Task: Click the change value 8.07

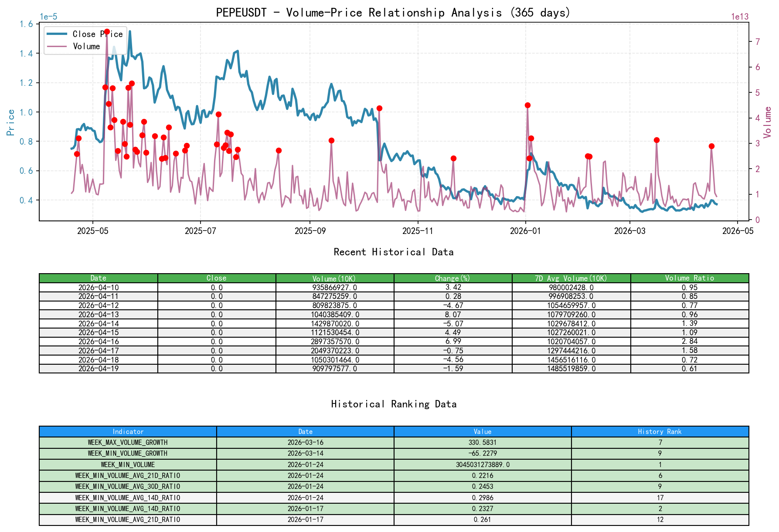Action: click(453, 315)
